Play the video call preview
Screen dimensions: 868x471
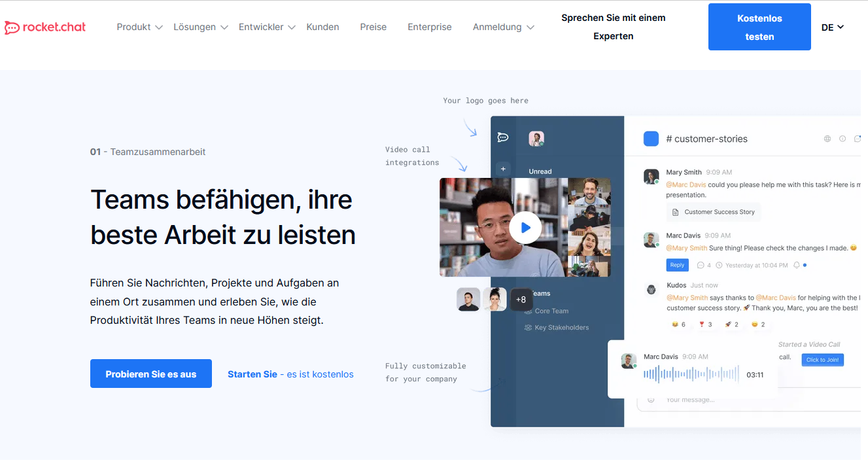pos(525,228)
